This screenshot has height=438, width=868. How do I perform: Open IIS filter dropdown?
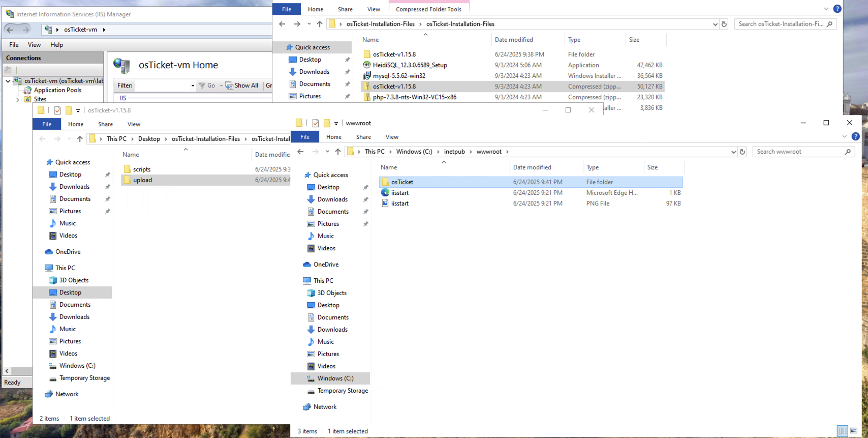[x=193, y=85]
